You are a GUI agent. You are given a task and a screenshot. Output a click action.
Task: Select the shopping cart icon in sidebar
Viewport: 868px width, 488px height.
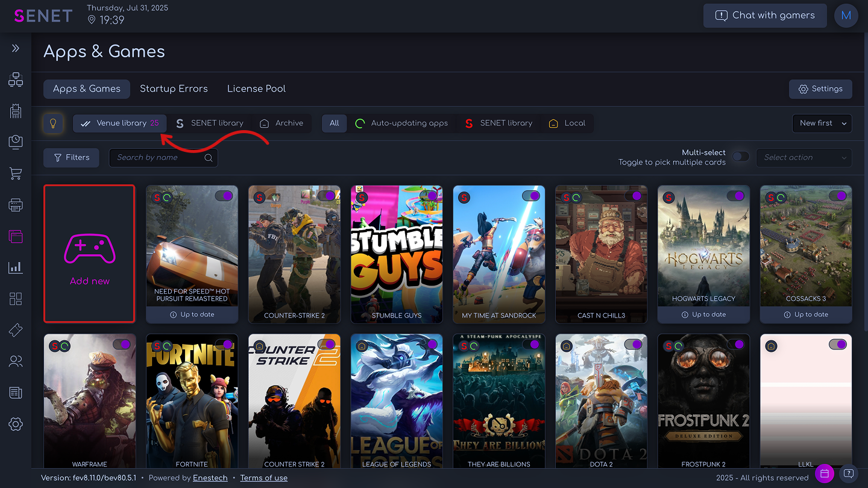pyautogui.click(x=15, y=174)
